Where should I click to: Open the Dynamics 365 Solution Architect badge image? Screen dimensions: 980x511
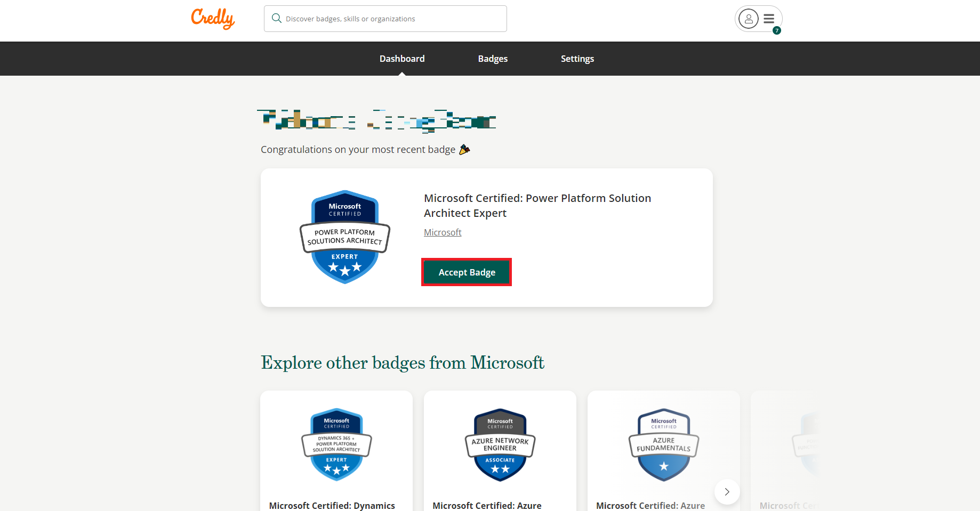coord(336,445)
